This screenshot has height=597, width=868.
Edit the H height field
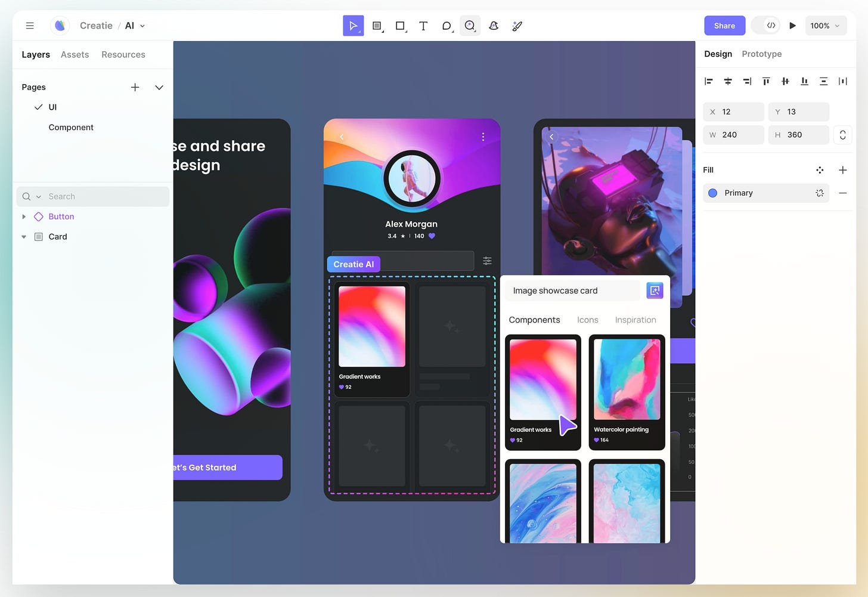798,135
